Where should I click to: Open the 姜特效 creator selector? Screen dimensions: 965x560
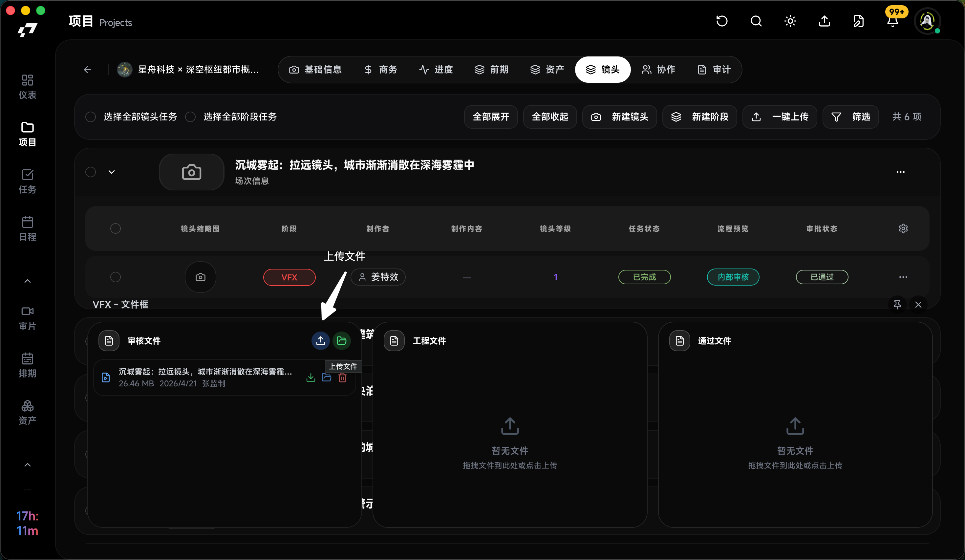coord(378,277)
